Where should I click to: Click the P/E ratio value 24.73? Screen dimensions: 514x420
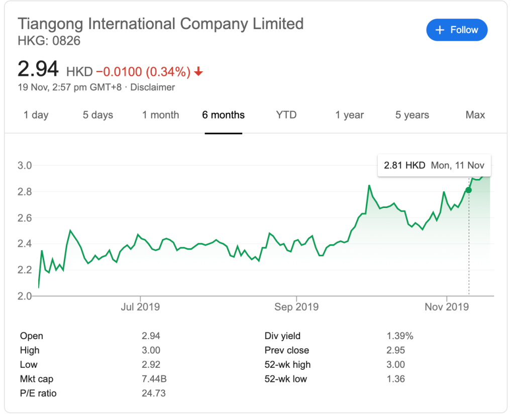point(153,393)
